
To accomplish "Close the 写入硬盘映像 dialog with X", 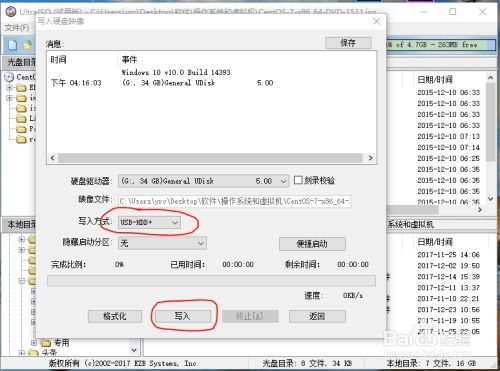I will [376, 21].
